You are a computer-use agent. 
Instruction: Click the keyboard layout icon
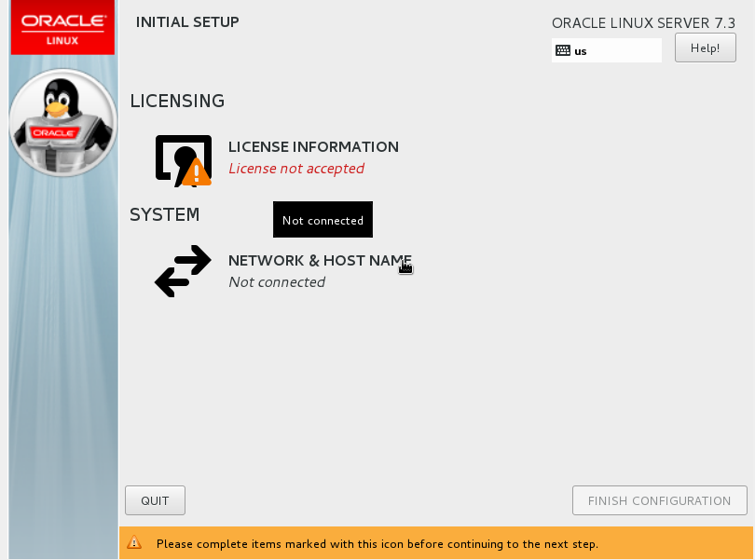click(x=563, y=50)
